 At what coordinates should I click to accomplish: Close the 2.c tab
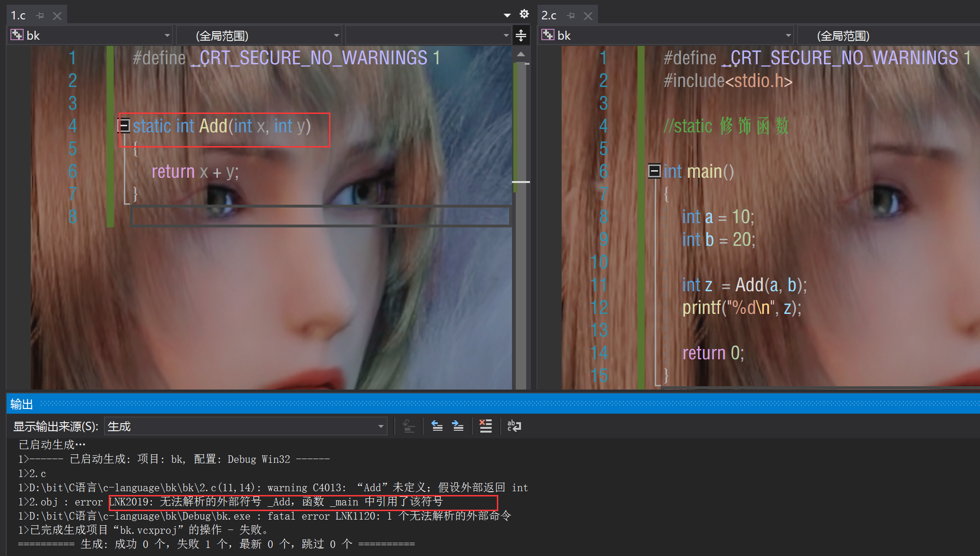[588, 16]
